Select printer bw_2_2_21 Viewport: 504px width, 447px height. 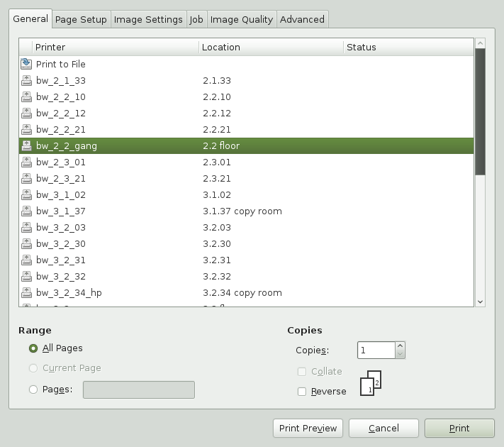[246, 129]
